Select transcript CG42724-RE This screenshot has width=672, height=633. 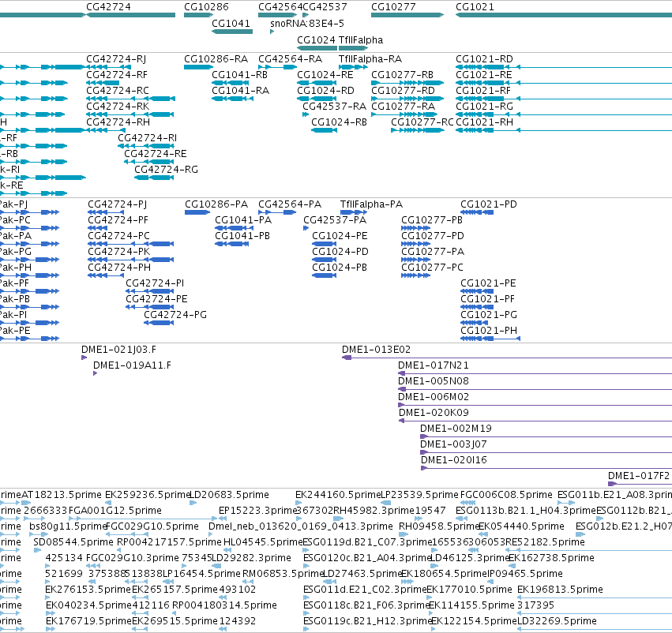click(155, 154)
